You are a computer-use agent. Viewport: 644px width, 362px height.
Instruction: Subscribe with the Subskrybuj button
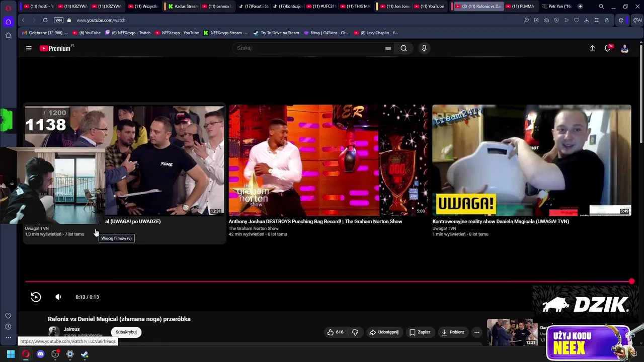[x=126, y=332]
